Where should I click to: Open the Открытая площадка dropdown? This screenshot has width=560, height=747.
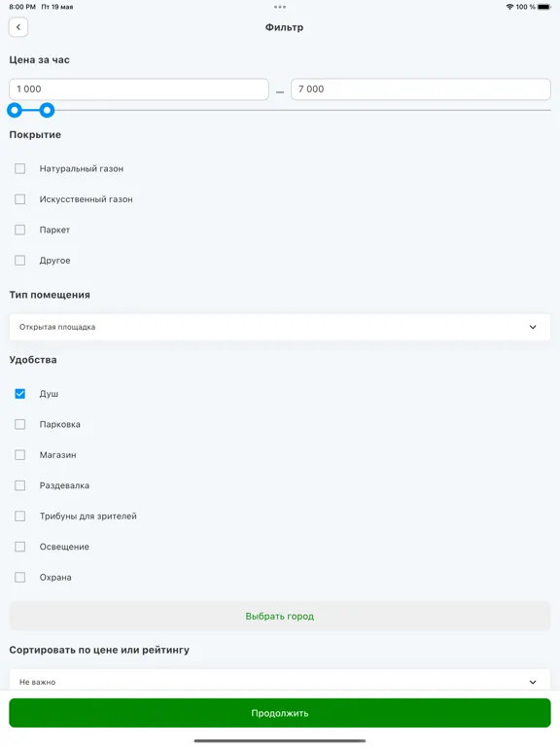click(x=280, y=327)
